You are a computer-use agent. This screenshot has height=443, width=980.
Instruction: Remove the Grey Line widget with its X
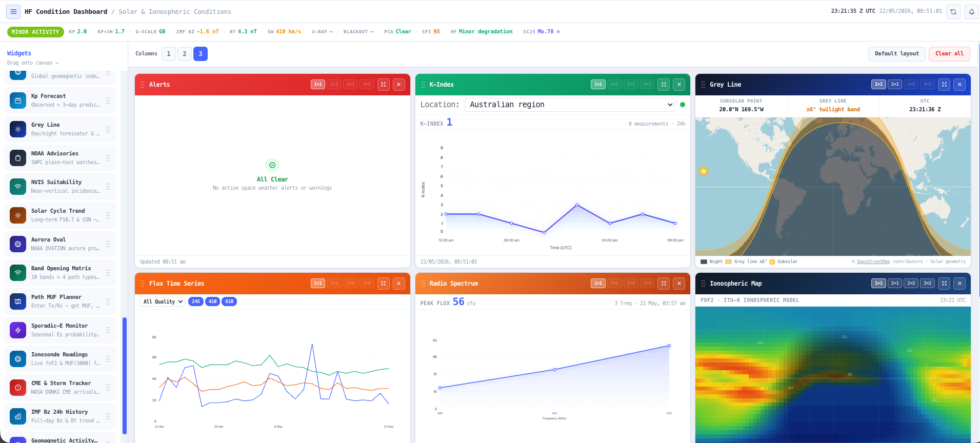click(960, 85)
